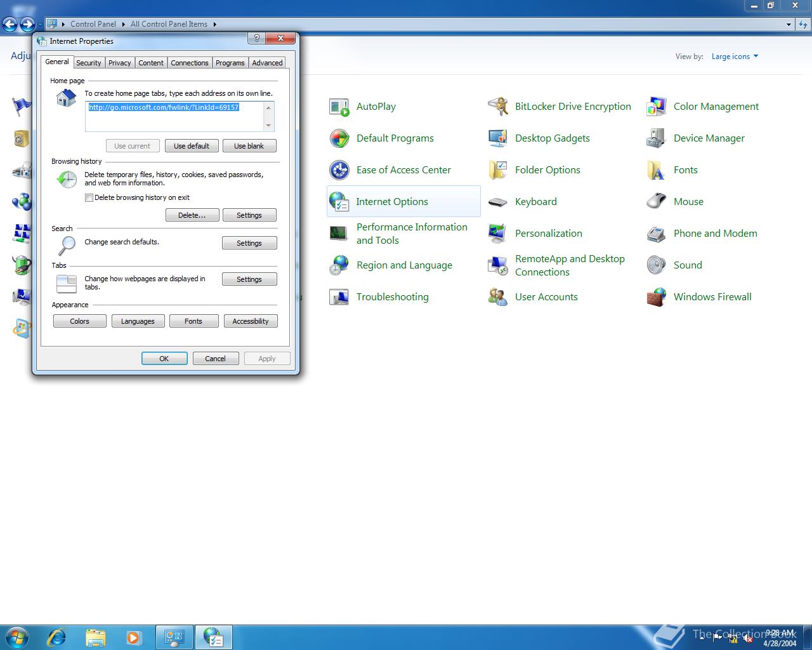Click the Internet Properties help button
812x650 pixels.
pos(256,39)
